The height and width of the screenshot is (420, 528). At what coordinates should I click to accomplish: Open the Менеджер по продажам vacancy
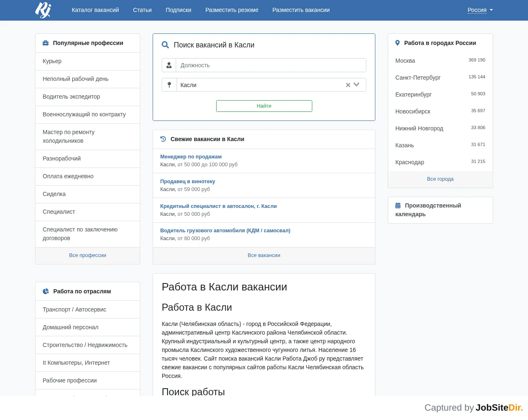click(191, 157)
